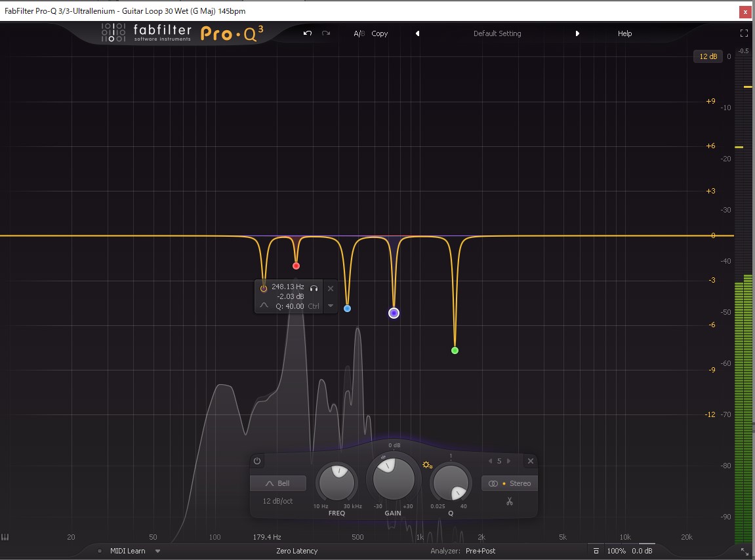Open the Stereo placement selector

pyautogui.click(x=510, y=483)
